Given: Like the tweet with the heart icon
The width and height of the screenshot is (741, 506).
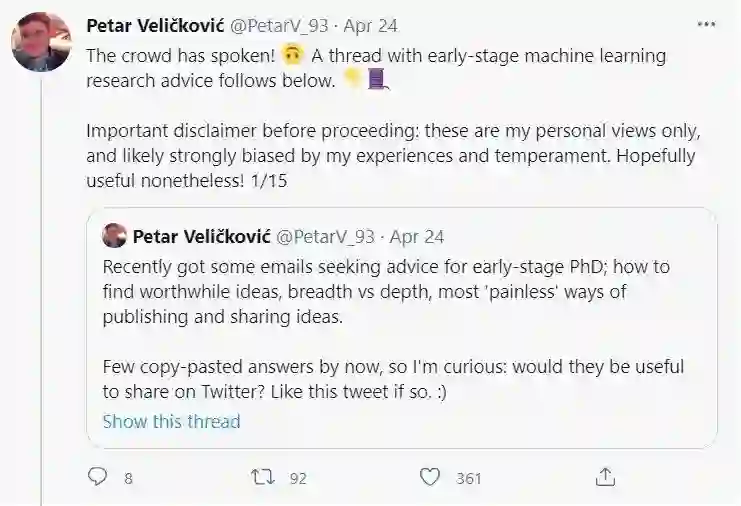Looking at the screenshot, I should (430, 478).
